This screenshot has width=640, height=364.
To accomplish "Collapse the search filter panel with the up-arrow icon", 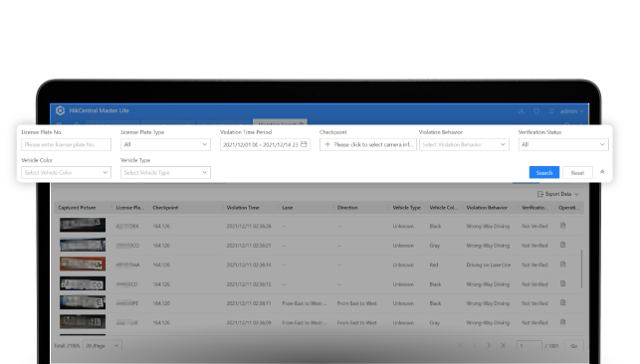I will 602,172.
